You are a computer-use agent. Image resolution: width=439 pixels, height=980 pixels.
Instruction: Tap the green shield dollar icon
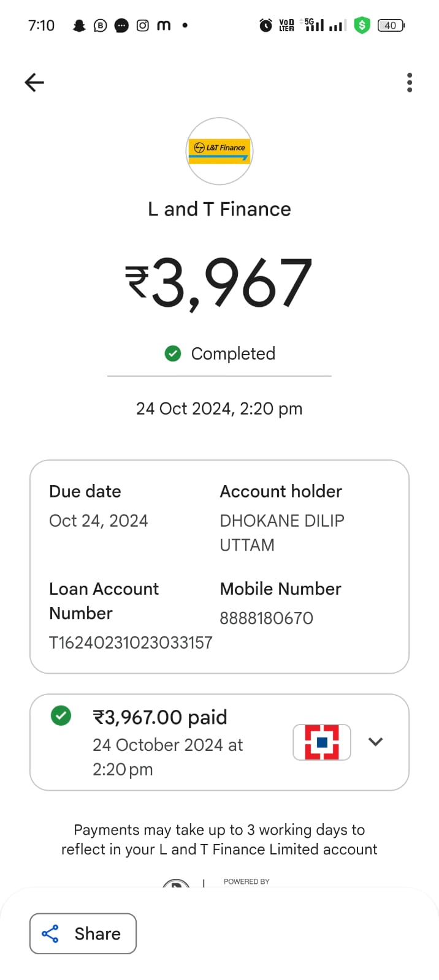click(362, 25)
